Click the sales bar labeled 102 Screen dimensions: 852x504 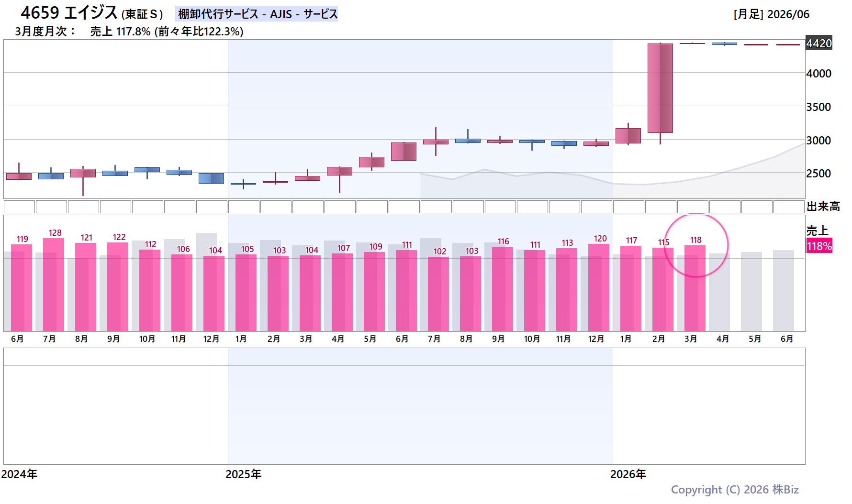(x=438, y=294)
